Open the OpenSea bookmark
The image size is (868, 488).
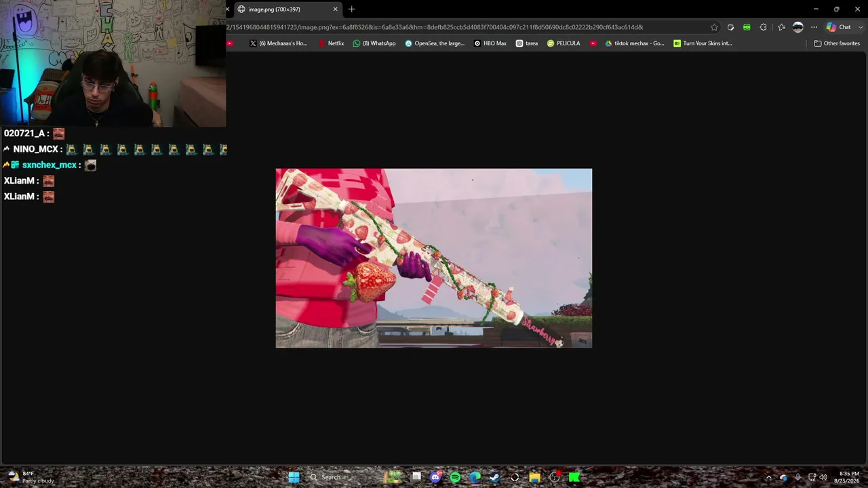coord(435,43)
